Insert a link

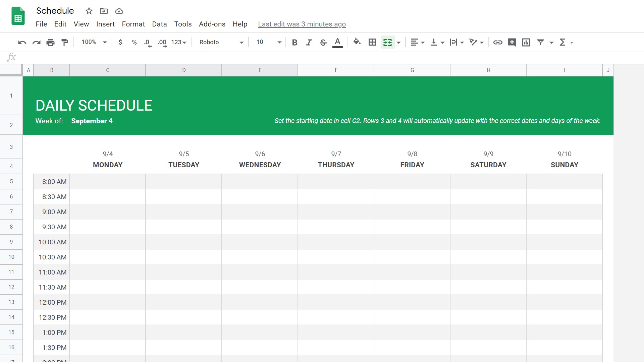(498, 42)
